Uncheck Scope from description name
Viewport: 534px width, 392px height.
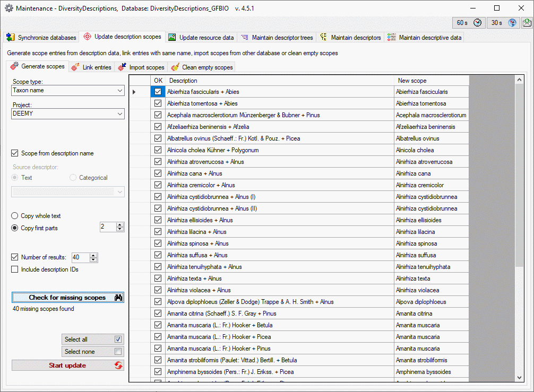[x=15, y=153]
